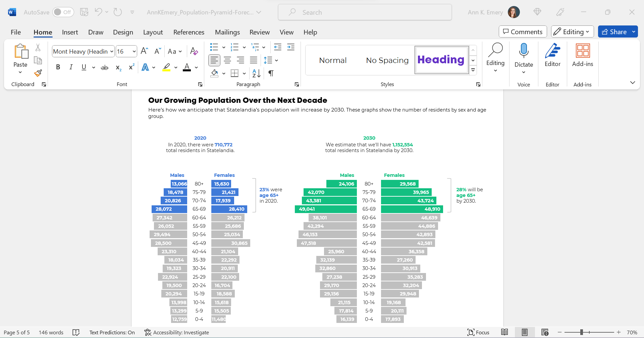
Task: Launch the Editor pen icon
Action: pos(552,55)
